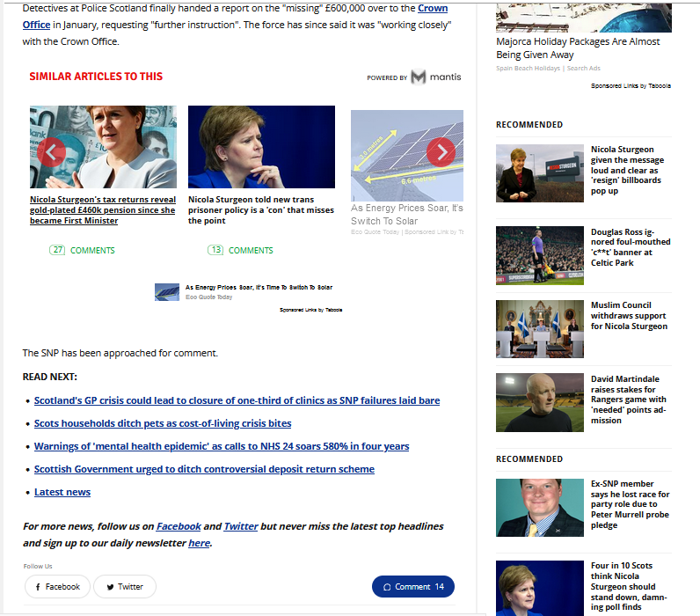Open Scotland's GP crisis clinics closure link
The width and height of the screenshot is (700, 616).
(x=237, y=400)
